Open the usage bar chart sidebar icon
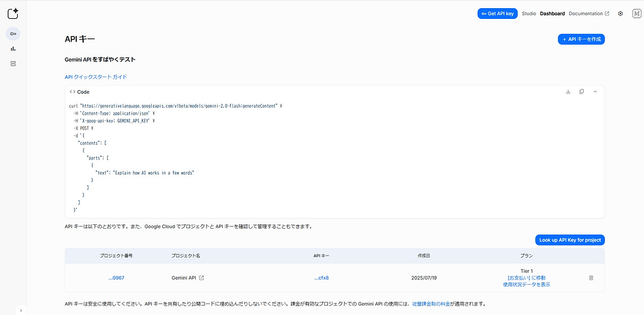The image size is (644, 315). (x=13, y=49)
